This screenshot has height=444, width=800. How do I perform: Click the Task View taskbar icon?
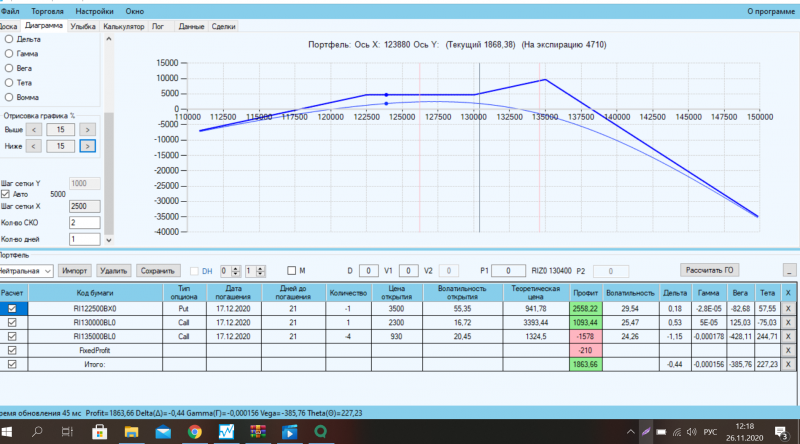click(67, 432)
